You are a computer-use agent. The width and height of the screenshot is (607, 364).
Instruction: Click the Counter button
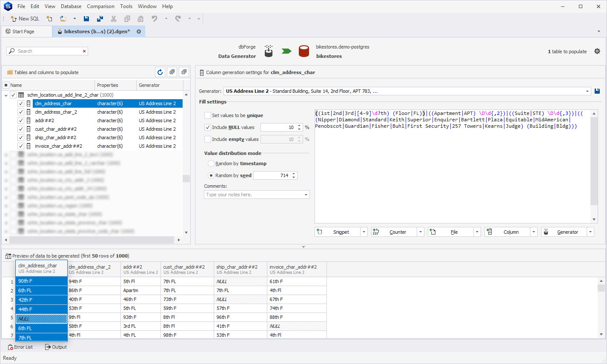[394, 232]
